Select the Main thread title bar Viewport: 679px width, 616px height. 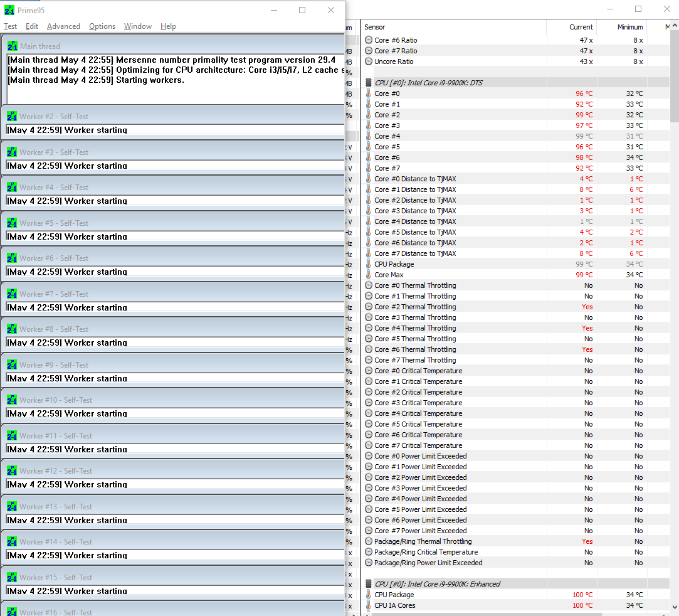click(173, 46)
